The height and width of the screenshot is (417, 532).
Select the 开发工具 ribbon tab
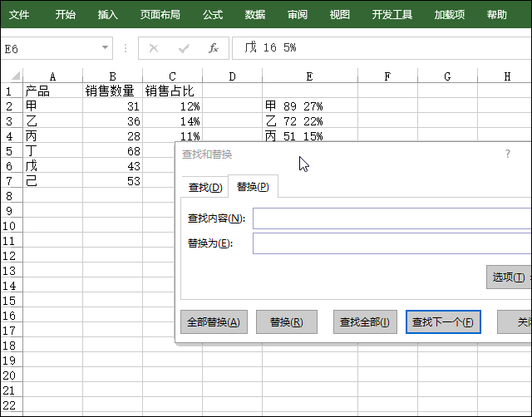tap(392, 15)
